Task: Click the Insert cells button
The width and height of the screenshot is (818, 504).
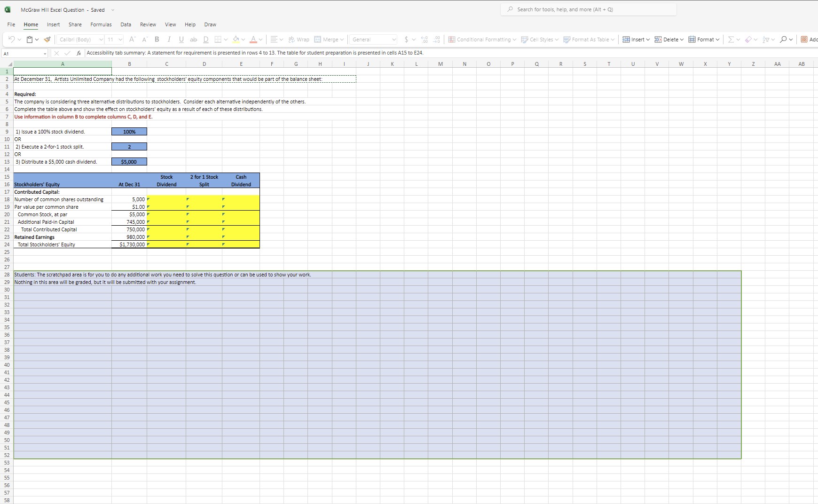Action: 636,39
